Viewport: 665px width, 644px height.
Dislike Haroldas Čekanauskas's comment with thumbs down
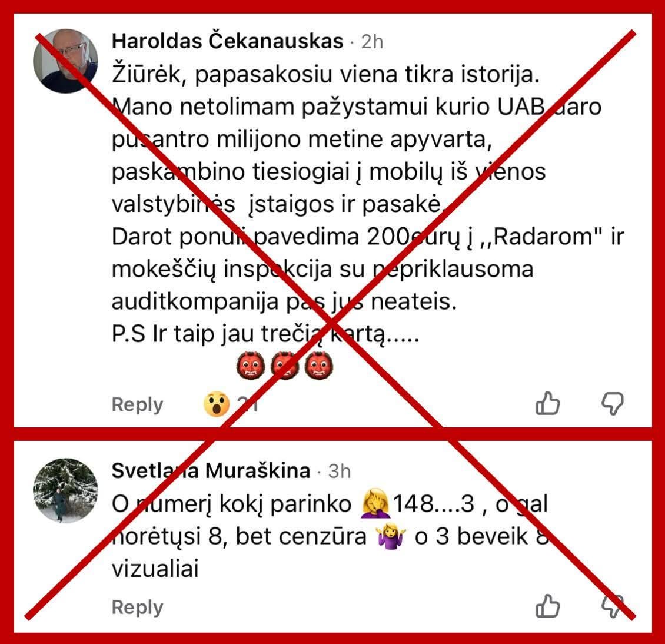click(613, 403)
